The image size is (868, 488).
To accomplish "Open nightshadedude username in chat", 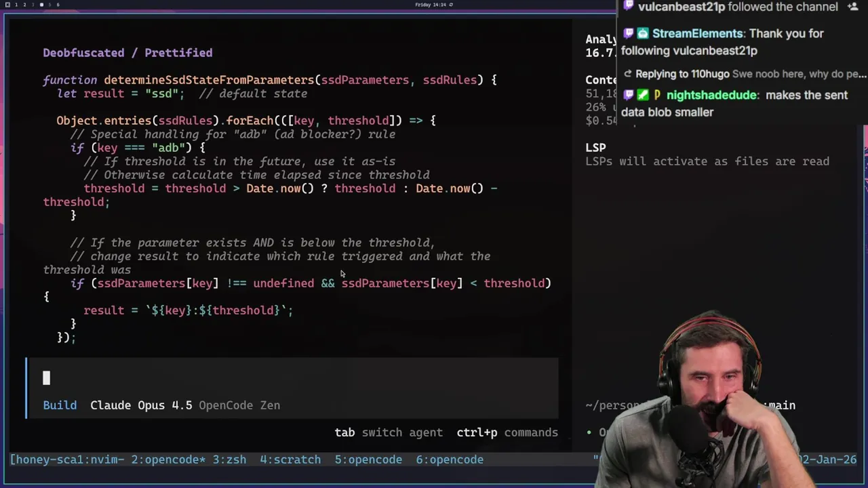I will (x=711, y=95).
